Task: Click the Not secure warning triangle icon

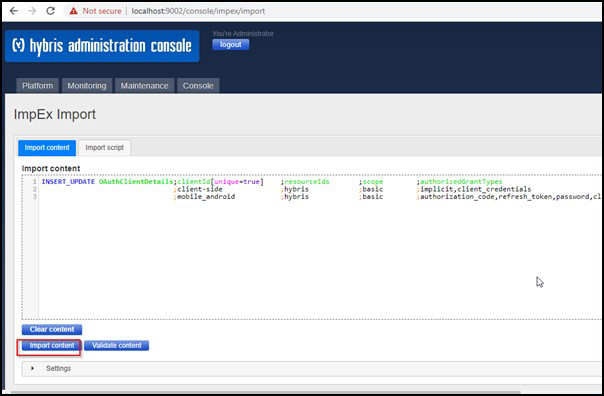Action: coord(73,11)
